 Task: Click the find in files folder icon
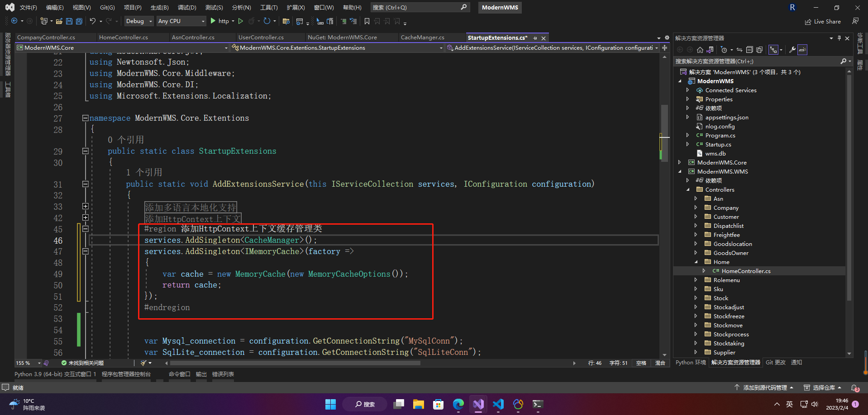click(x=286, y=21)
